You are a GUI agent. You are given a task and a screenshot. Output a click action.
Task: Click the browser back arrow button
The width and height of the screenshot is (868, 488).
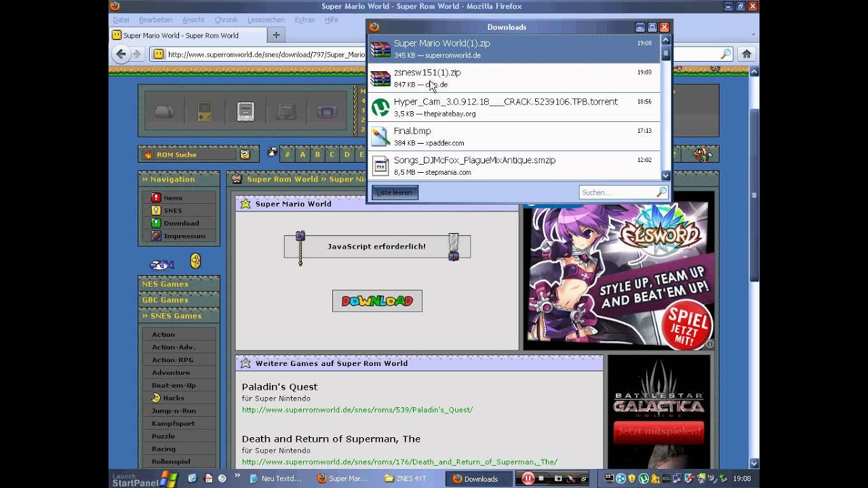pos(121,54)
